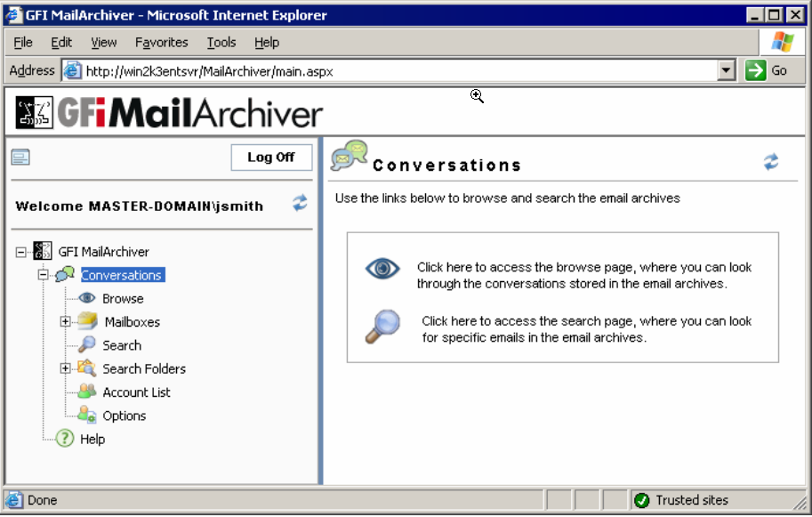Click the Search Folders icon in tree
This screenshot has height=517, width=812.
coord(86,368)
